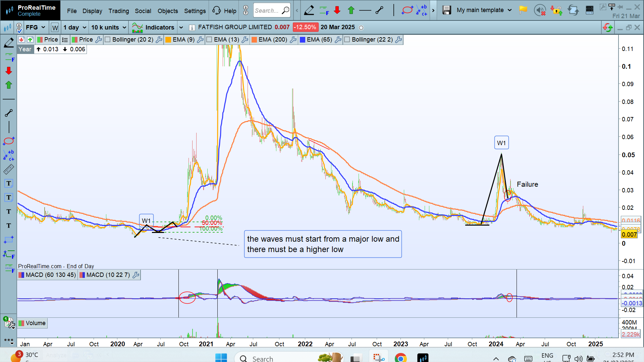
Task: Open the 1 day timeframe dropdown
Action: [x=75, y=27]
